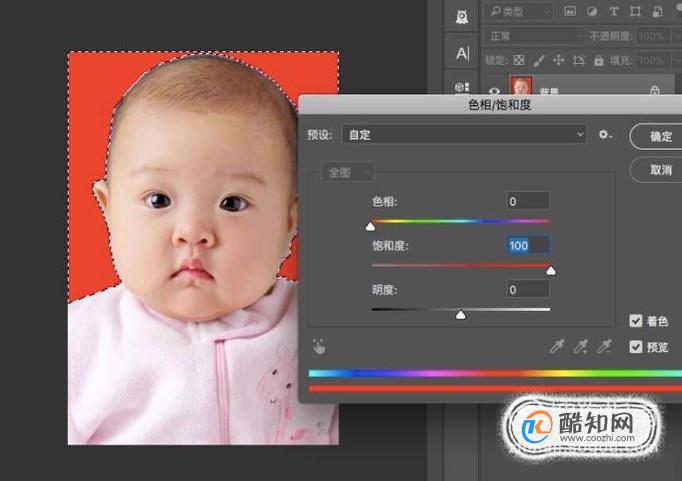
Task: Lock artboard nesting icon in Layers panel
Action: [x=578, y=60]
